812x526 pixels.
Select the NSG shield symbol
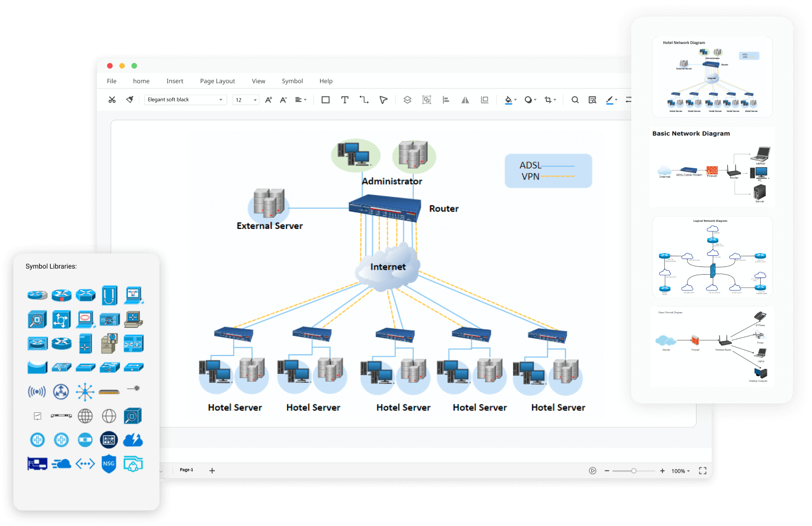(109, 464)
